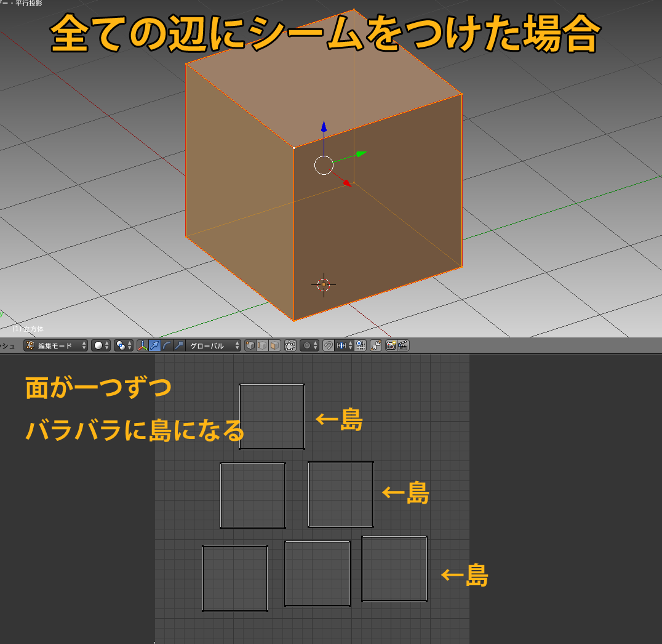Click the 平行投影 viewport label text

28,4
